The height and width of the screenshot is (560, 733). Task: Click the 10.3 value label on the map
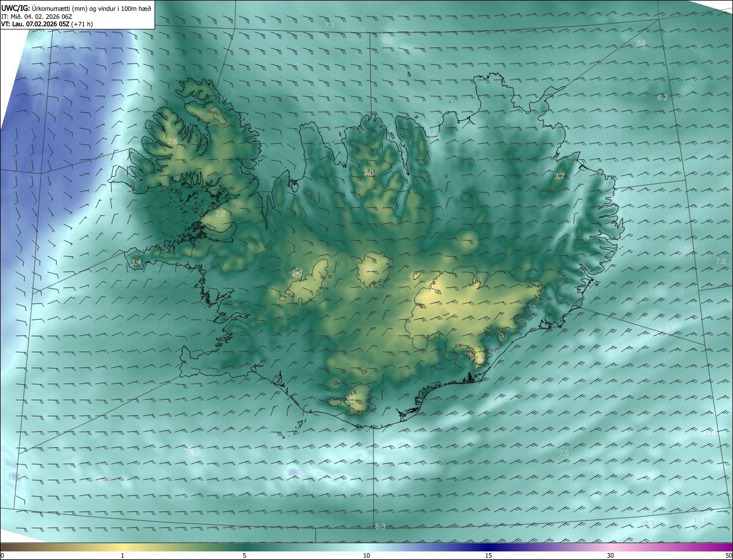647,523
